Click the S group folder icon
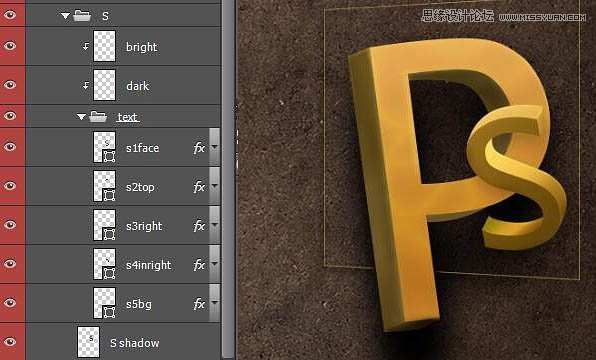 click(82, 16)
